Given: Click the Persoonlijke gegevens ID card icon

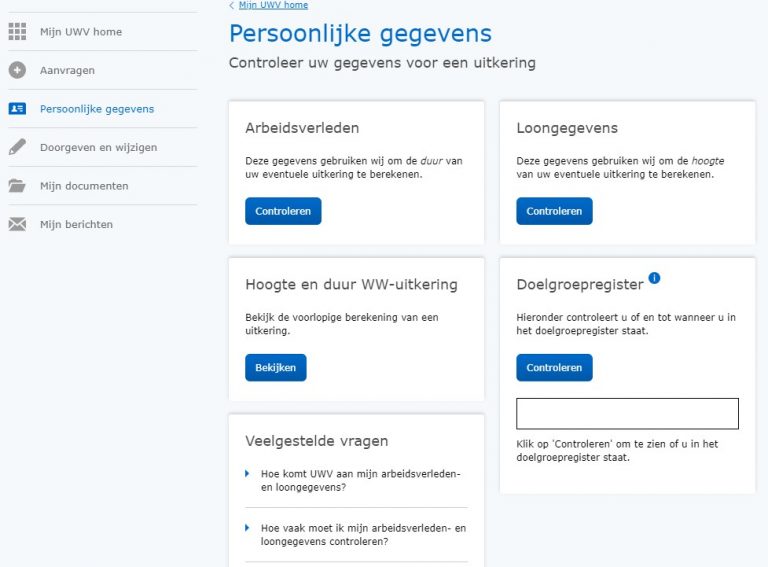Looking at the screenshot, I should point(17,109).
